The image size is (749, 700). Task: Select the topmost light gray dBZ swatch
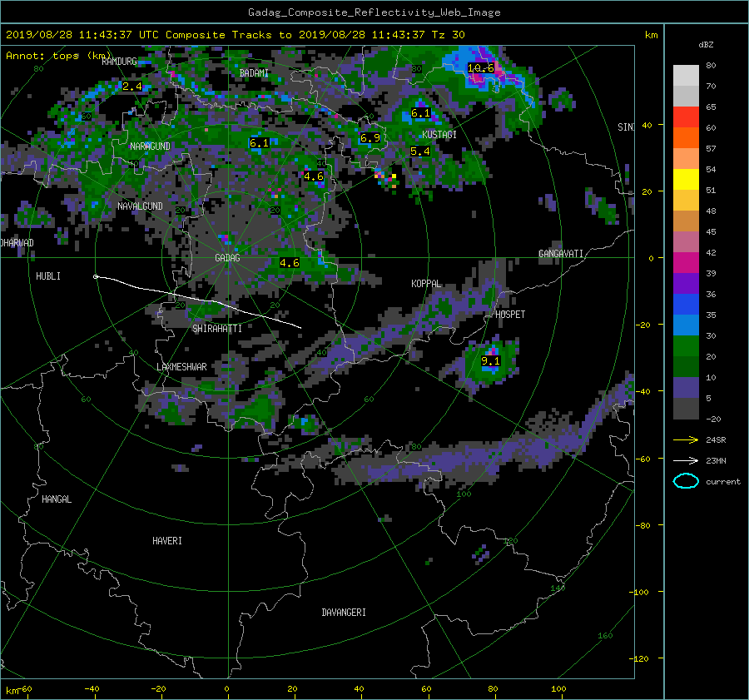(x=686, y=75)
